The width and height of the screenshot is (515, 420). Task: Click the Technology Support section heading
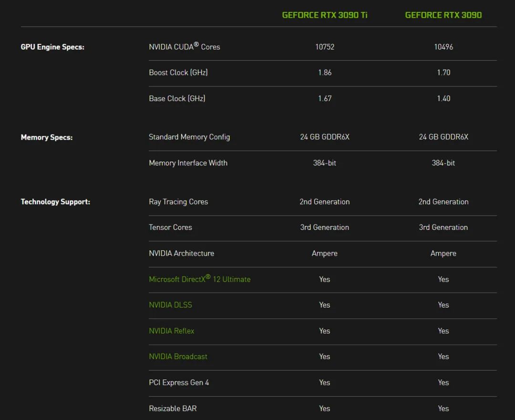[x=55, y=202]
